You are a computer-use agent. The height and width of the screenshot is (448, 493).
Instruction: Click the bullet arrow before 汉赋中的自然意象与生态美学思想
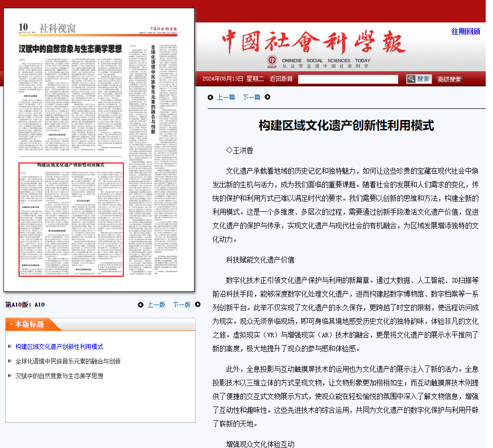[10, 376]
